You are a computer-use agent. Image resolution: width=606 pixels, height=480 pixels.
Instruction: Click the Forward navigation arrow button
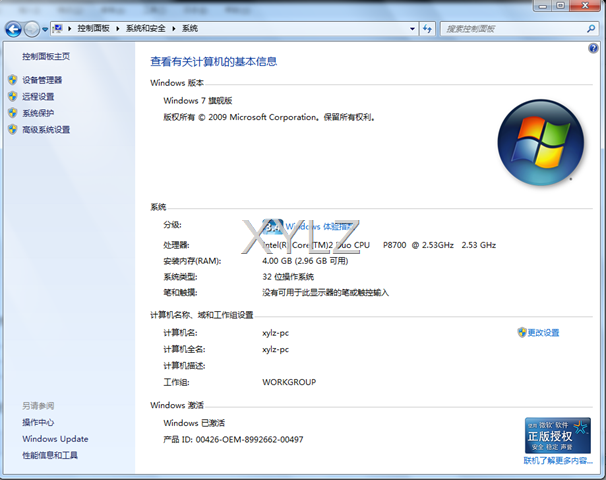click(x=32, y=29)
